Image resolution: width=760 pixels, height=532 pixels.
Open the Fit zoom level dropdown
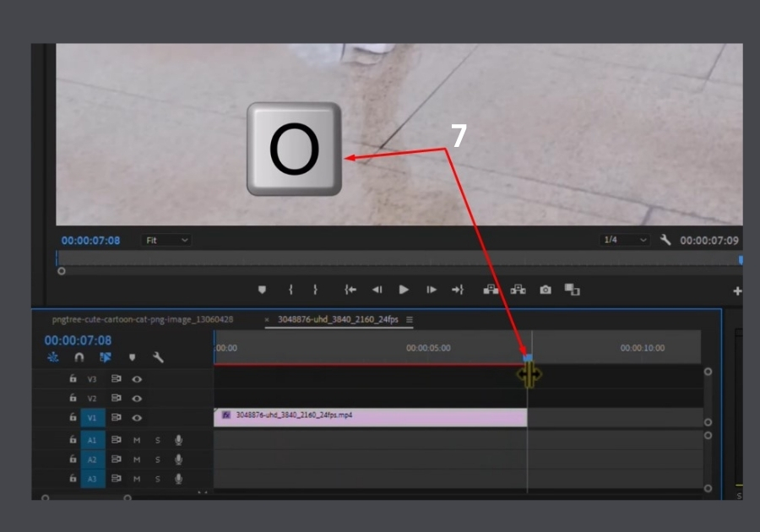[167, 241]
